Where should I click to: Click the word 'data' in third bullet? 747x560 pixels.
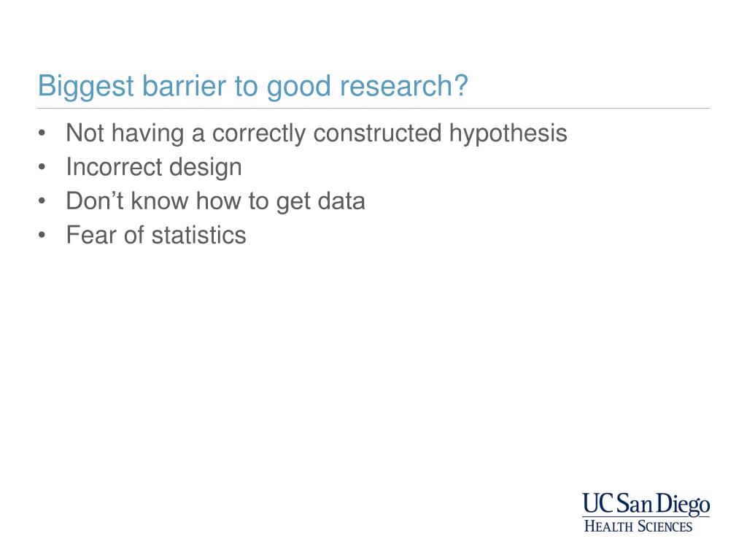[x=341, y=201]
